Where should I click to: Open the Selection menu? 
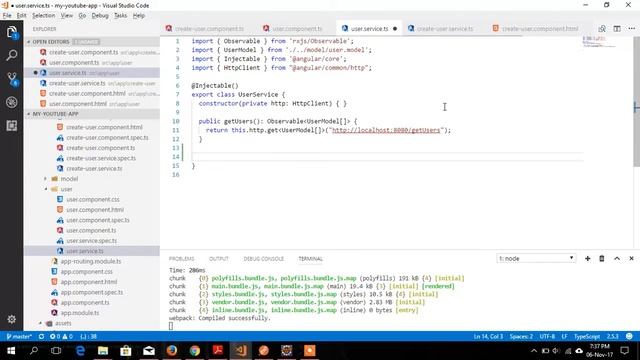[x=44, y=16]
